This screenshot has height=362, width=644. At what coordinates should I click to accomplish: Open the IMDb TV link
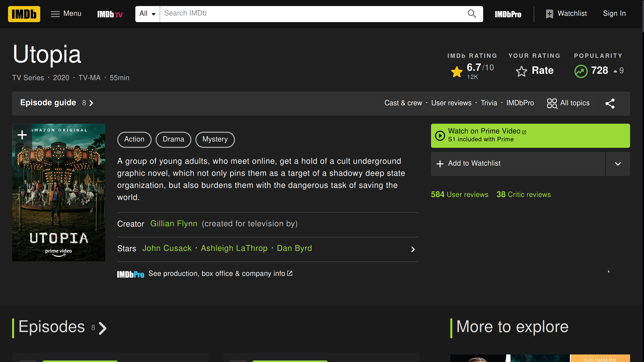tap(110, 14)
